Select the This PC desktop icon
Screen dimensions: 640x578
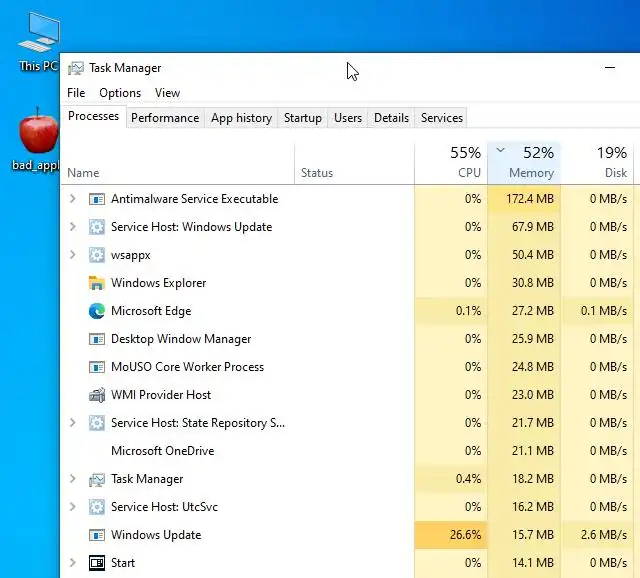click(x=38, y=42)
